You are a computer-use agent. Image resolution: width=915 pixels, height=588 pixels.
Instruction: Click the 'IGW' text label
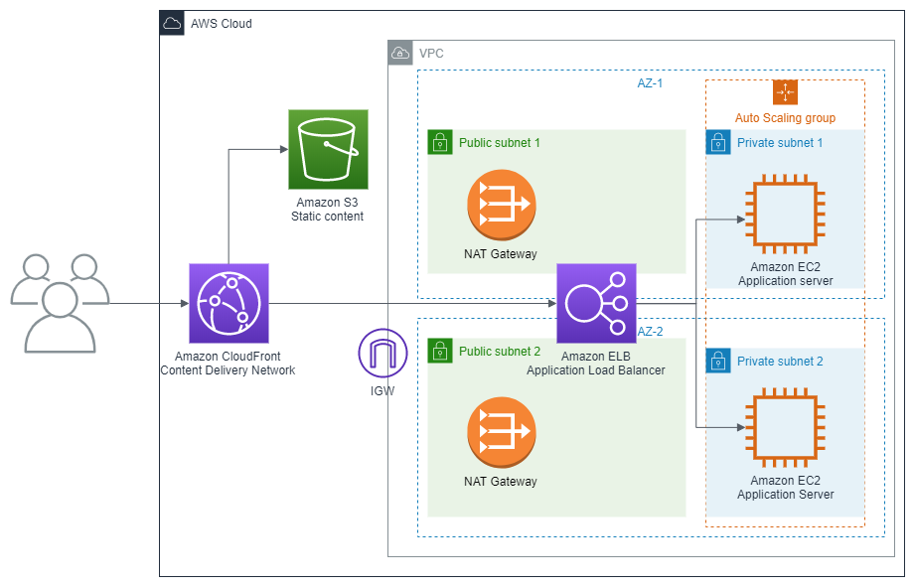tap(382, 390)
